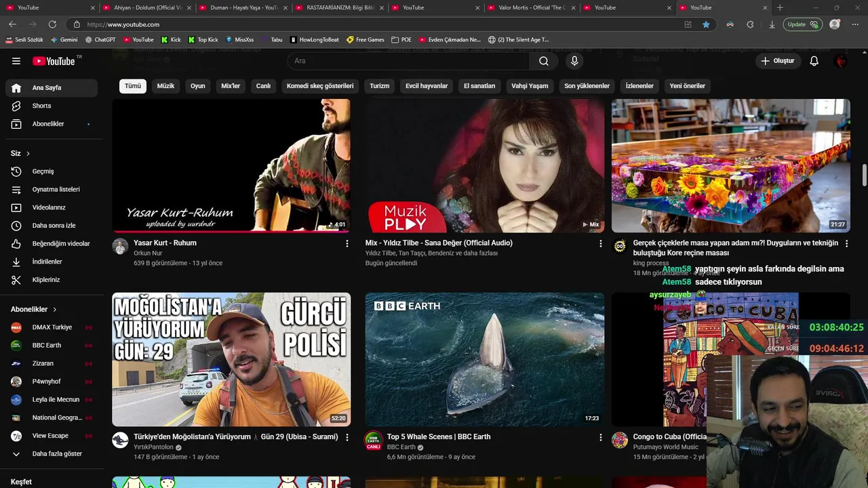868x488 pixels.
Task: Open Orkun Nur channel avatar
Action: pyautogui.click(x=120, y=246)
